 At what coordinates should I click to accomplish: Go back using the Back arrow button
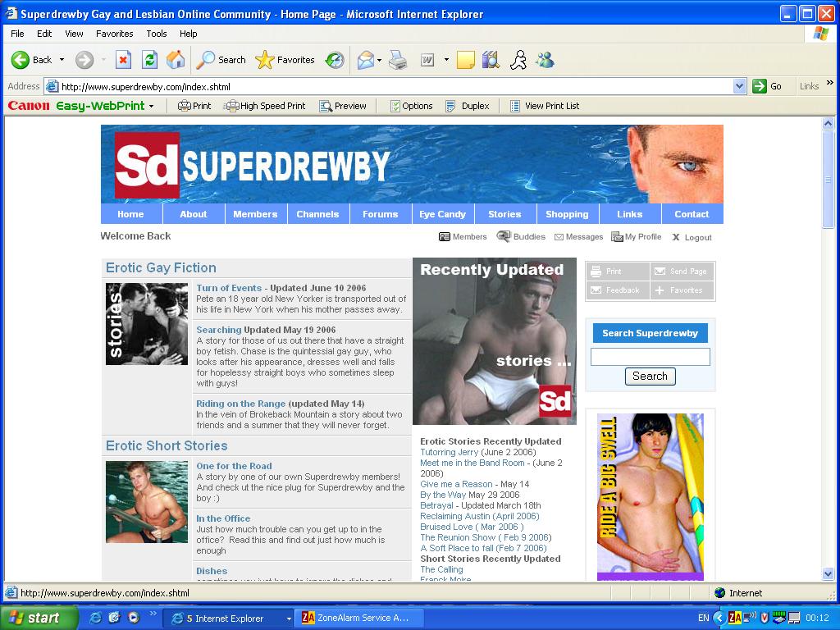[x=32, y=60]
